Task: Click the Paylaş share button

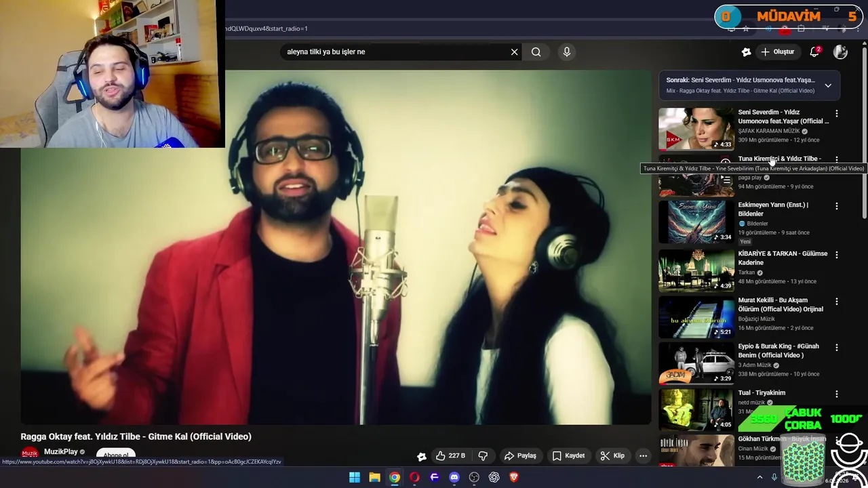Action: (520, 455)
